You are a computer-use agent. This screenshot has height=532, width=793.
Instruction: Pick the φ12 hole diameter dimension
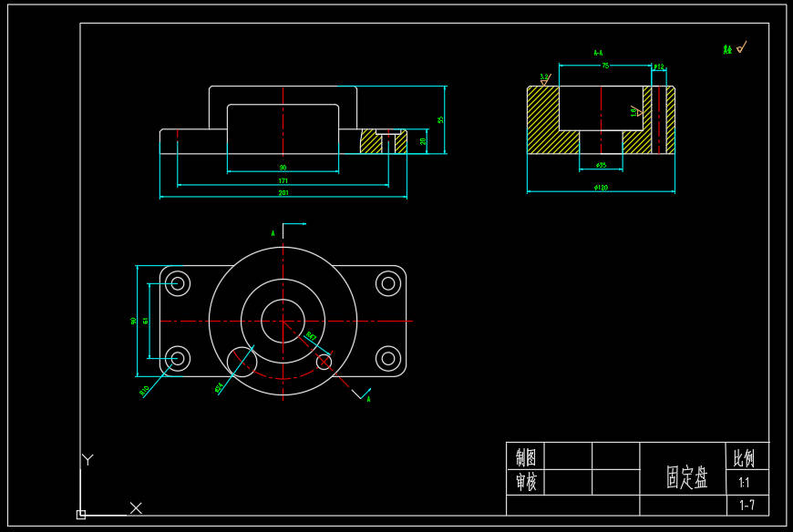[x=659, y=66]
